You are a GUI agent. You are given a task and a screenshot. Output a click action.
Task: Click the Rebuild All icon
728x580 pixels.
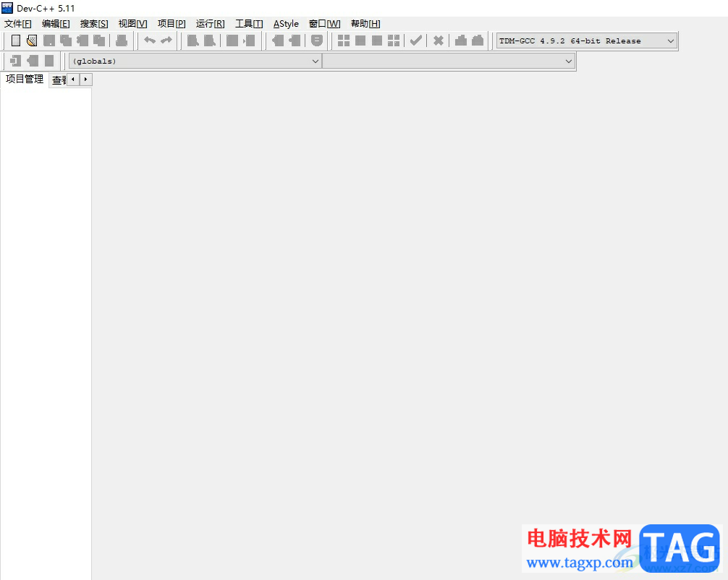pyautogui.click(x=394, y=40)
